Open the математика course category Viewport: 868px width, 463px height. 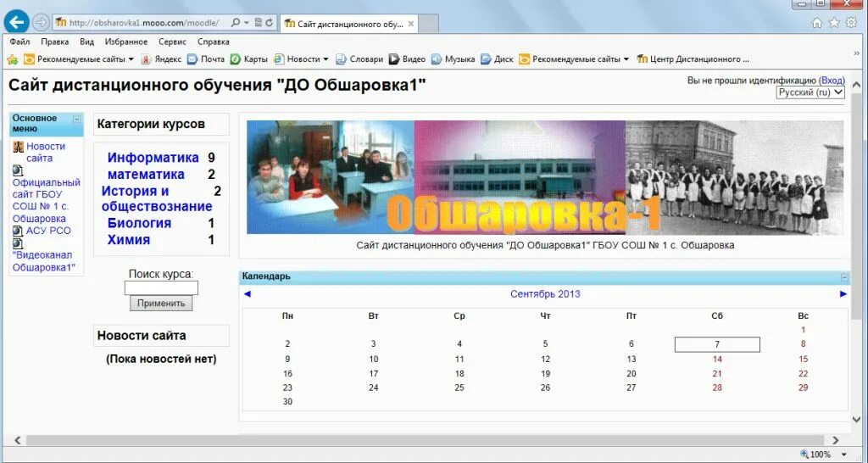pyautogui.click(x=146, y=175)
